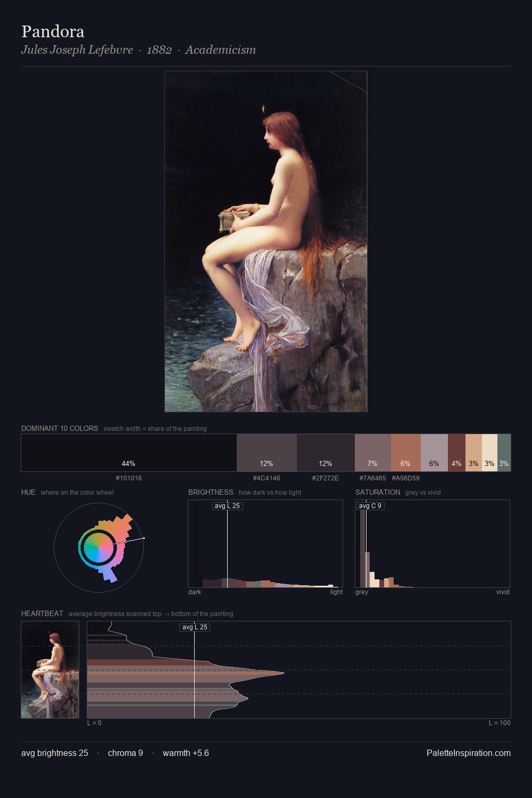Click the 'dark' axis label
532x798 pixels.
pyautogui.click(x=195, y=592)
